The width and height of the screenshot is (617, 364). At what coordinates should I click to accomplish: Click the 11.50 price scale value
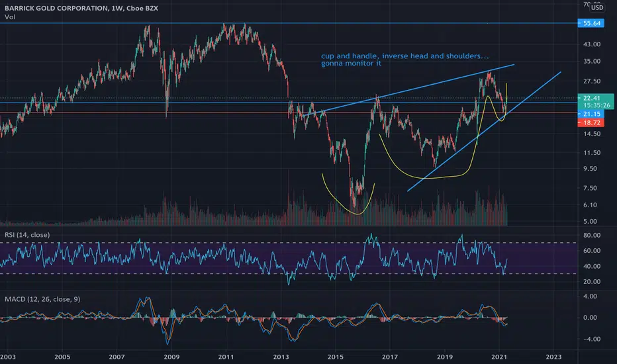[592, 153]
